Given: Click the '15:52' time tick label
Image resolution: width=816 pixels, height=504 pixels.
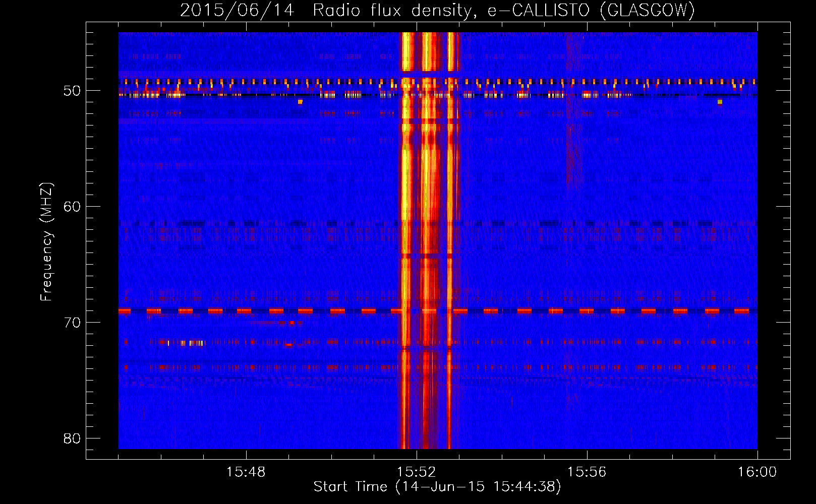Looking at the screenshot, I should [416, 472].
